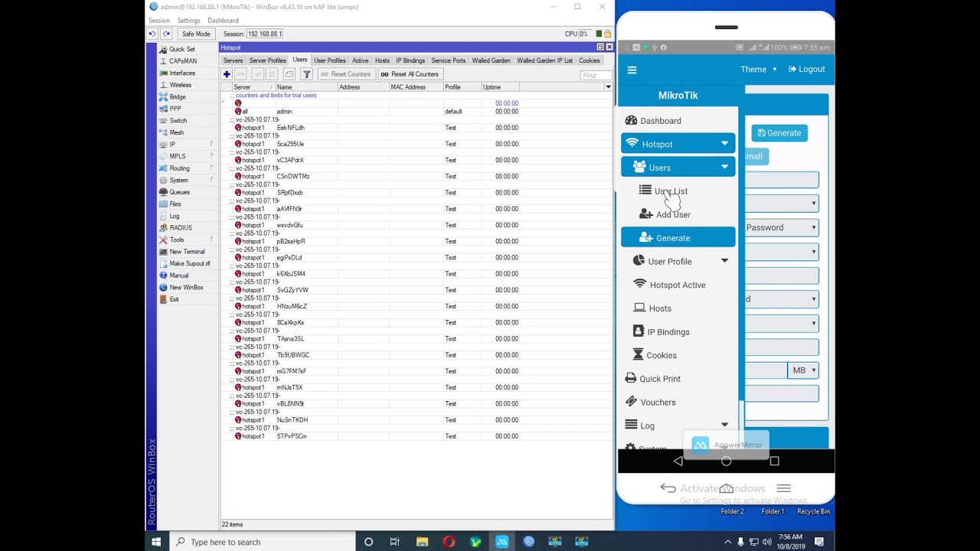Click the redo arrow in WinBox toolbar

(x=166, y=34)
